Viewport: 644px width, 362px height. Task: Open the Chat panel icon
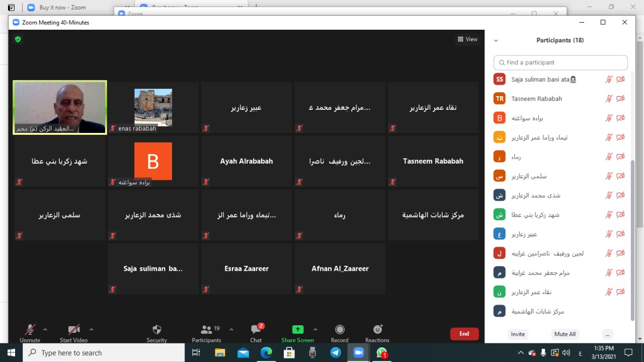[x=256, y=330]
